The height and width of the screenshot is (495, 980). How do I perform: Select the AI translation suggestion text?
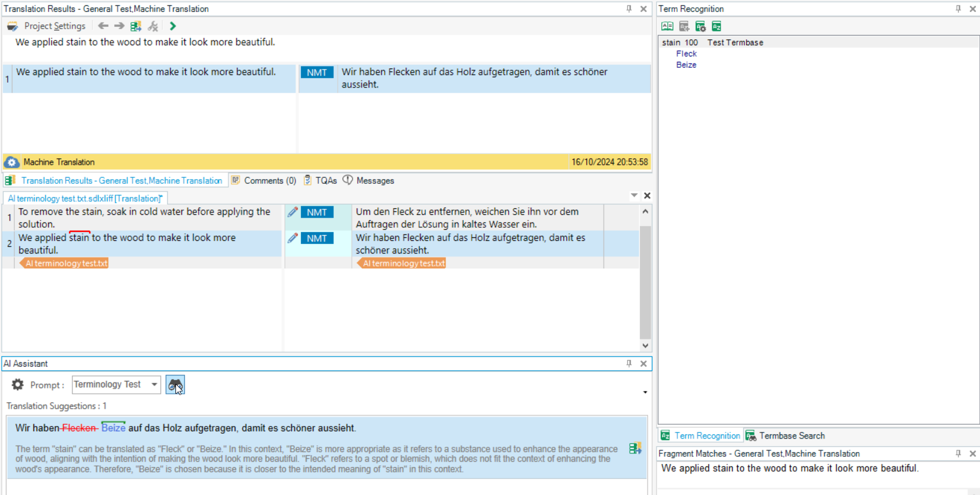(x=186, y=428)
